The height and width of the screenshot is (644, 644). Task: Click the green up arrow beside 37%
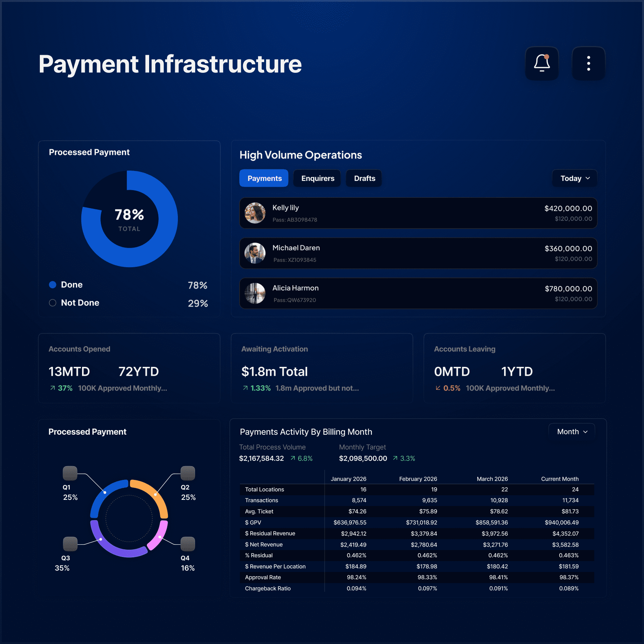click(x=53, y=388)
